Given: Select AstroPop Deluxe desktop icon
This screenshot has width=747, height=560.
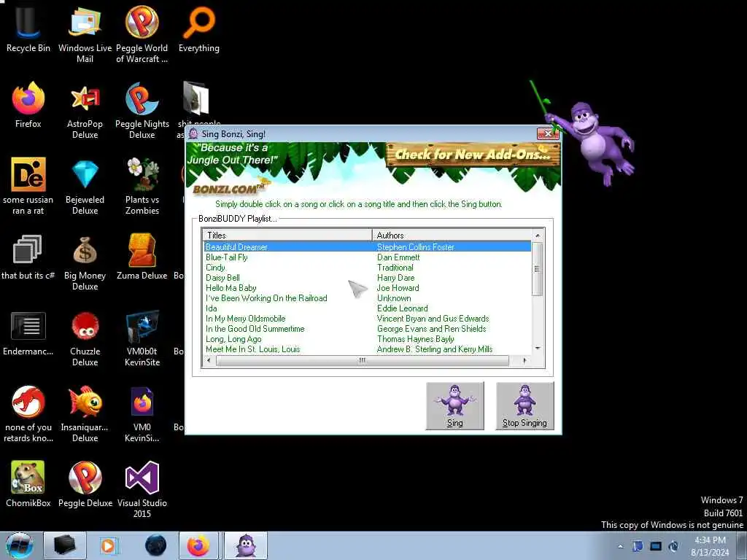Looking at the screenshot, I should [85, 111].
